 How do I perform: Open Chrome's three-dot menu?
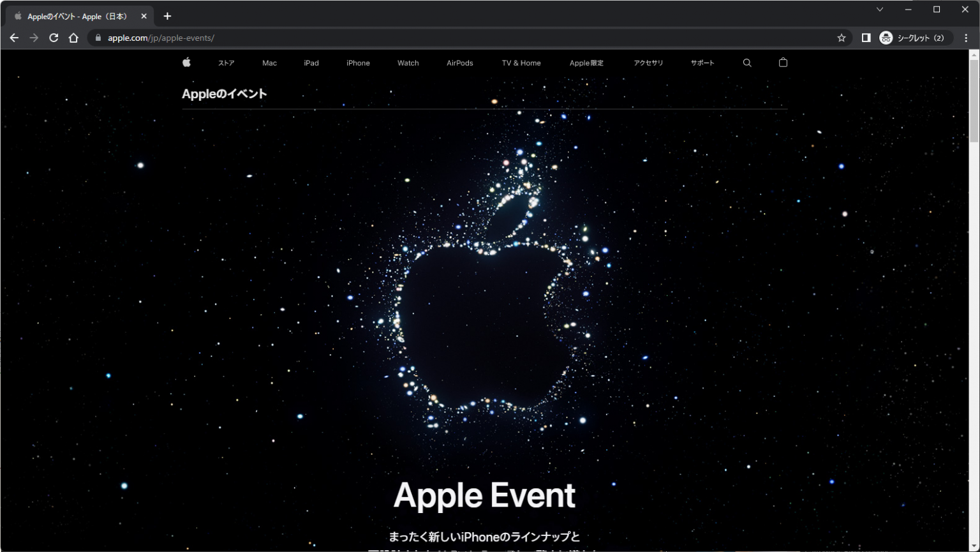coord(965,38)
